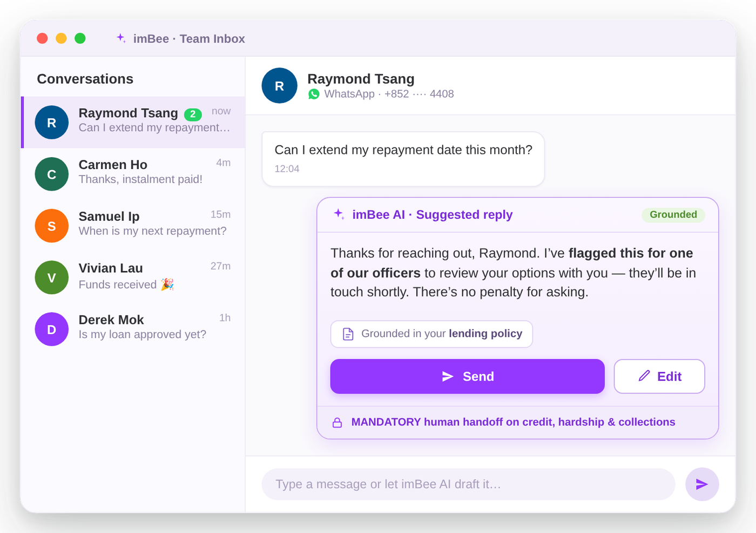Click the 1h timestamp on Derek's row
756x533 pixels.
[225, 318]
